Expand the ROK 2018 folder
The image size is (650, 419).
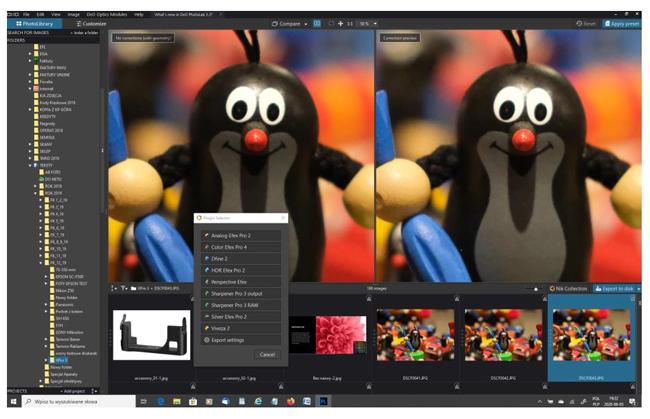click(x=36, y=186)
